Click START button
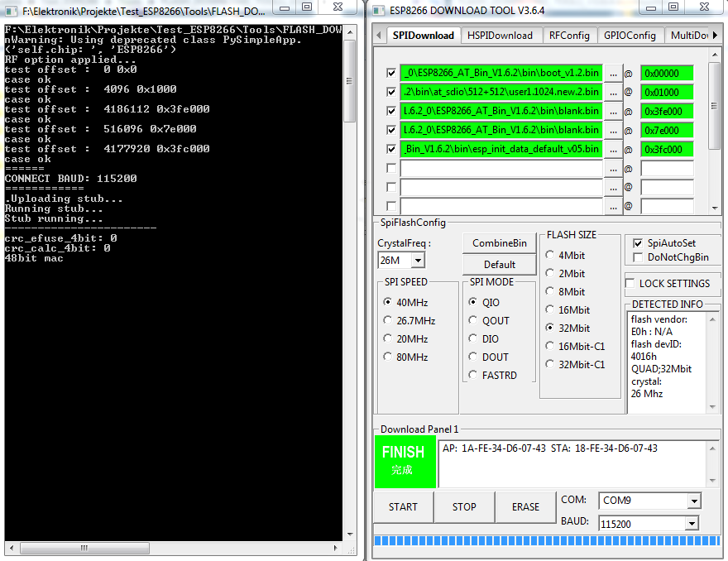The width and height of the screenshot is (728, 561). [403, 507]
